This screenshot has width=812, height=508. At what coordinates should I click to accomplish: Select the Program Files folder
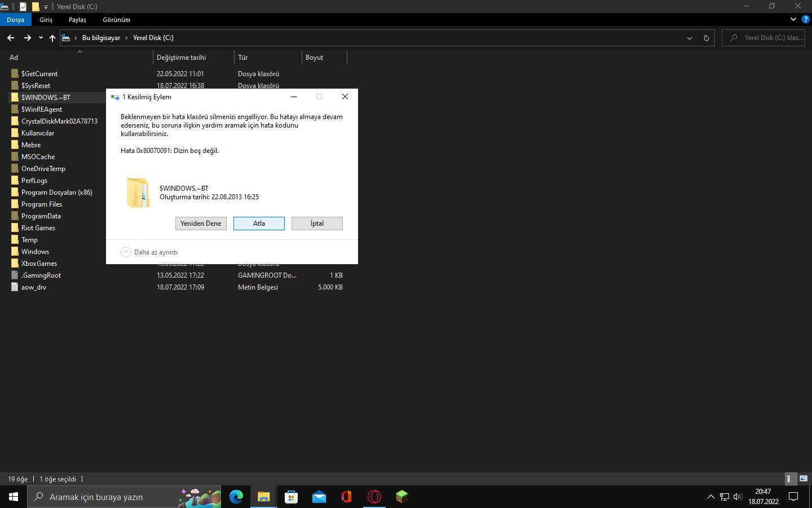42,204
